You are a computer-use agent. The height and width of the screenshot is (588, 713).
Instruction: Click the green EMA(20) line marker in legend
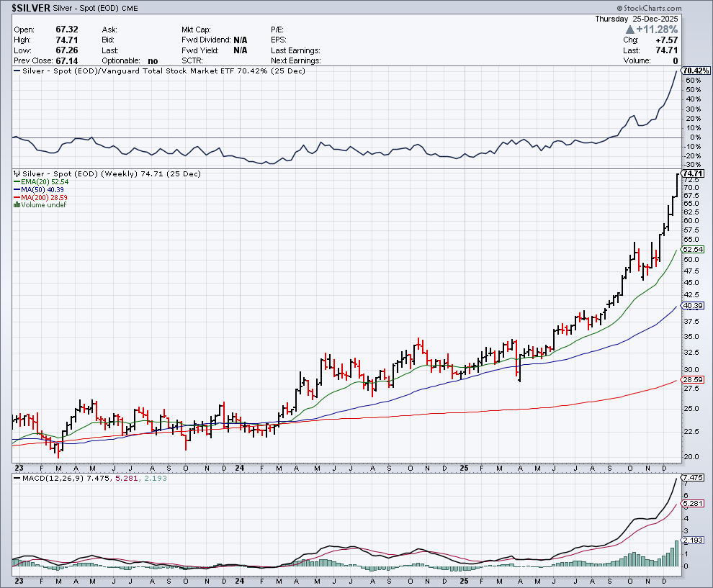coord(17,182)
